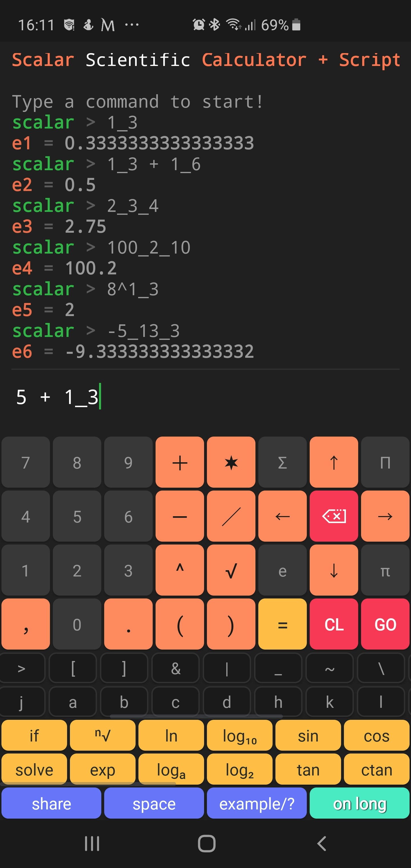Insert the log base a function
The image size is (411, 868).
click(171, 769)
